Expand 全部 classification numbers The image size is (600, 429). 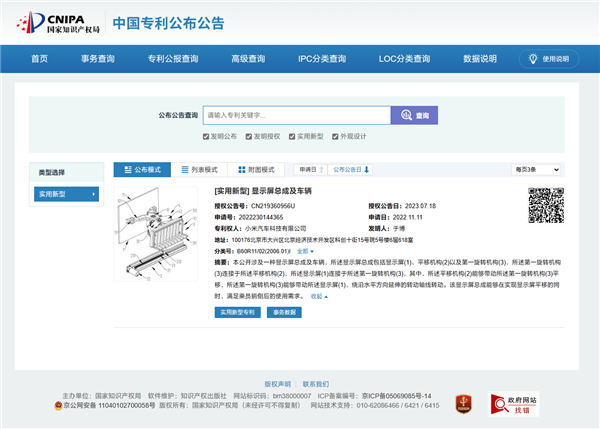coord(305,251)
